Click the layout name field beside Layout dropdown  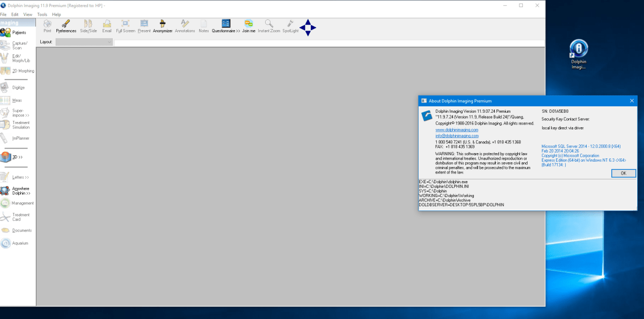[x=329, y=42]
